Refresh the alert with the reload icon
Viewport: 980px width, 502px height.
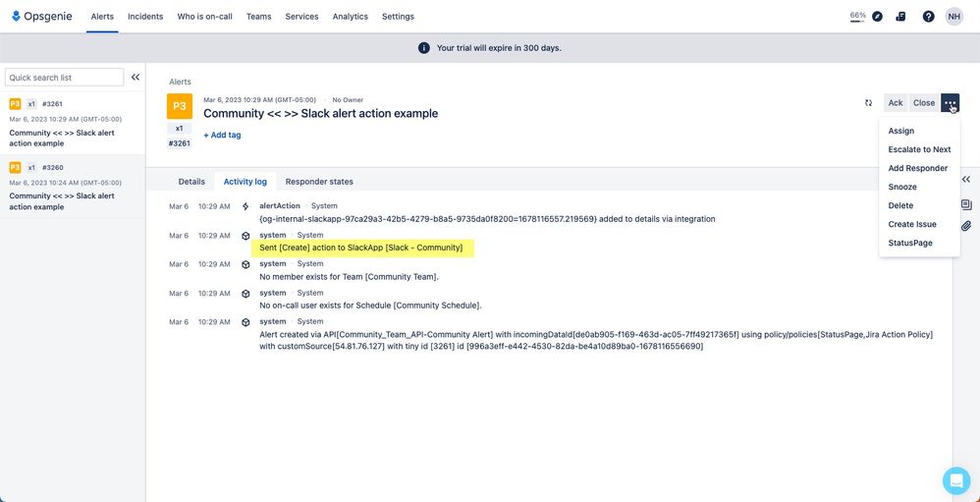(868, 102)
